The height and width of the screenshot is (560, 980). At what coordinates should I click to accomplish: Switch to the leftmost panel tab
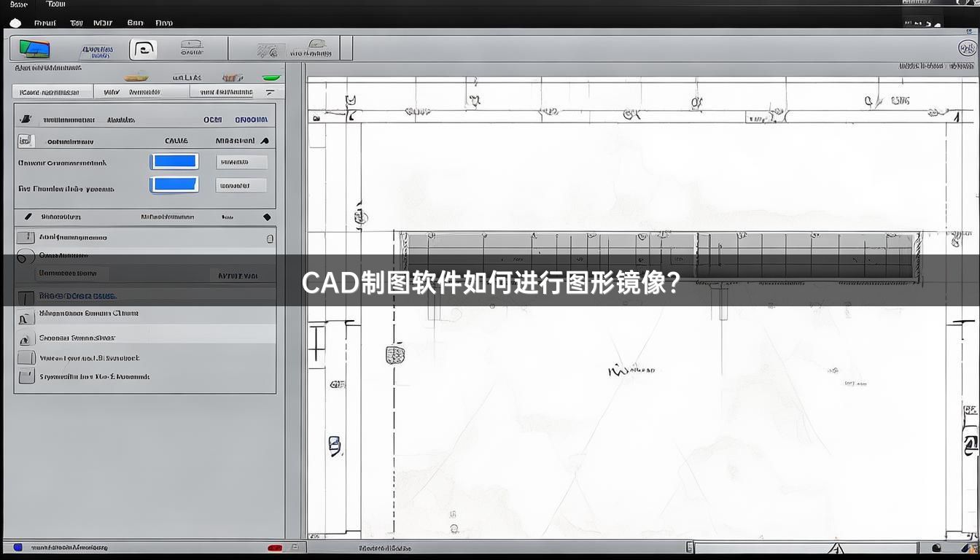[x=52, y=92]
